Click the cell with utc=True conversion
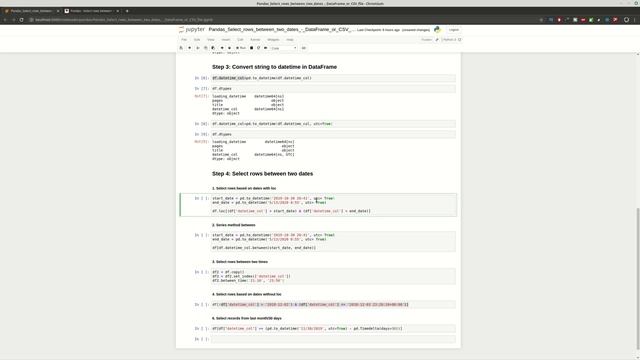The height and width of the screenshot is (360, 640). (x=333, y=124)
